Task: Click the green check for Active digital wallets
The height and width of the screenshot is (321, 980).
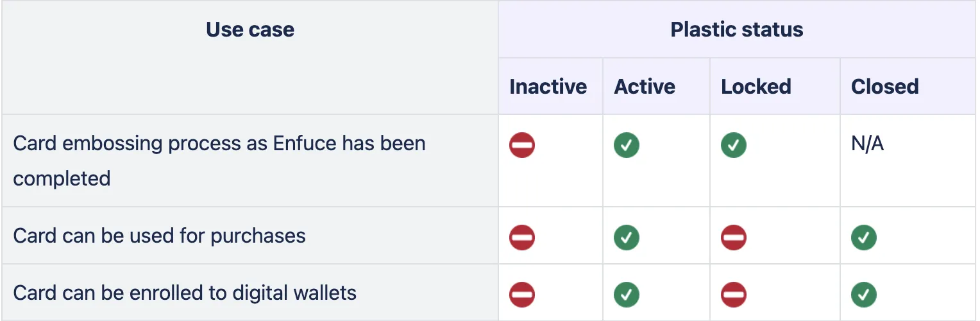Action: [627, 295]
